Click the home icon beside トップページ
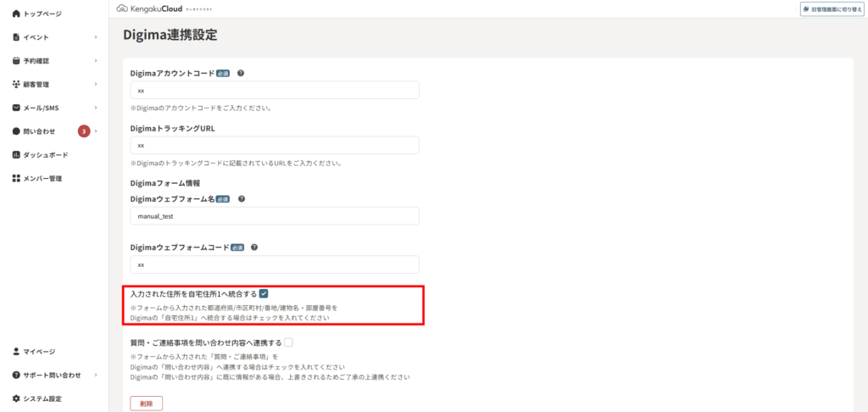 tap(16, 14)
